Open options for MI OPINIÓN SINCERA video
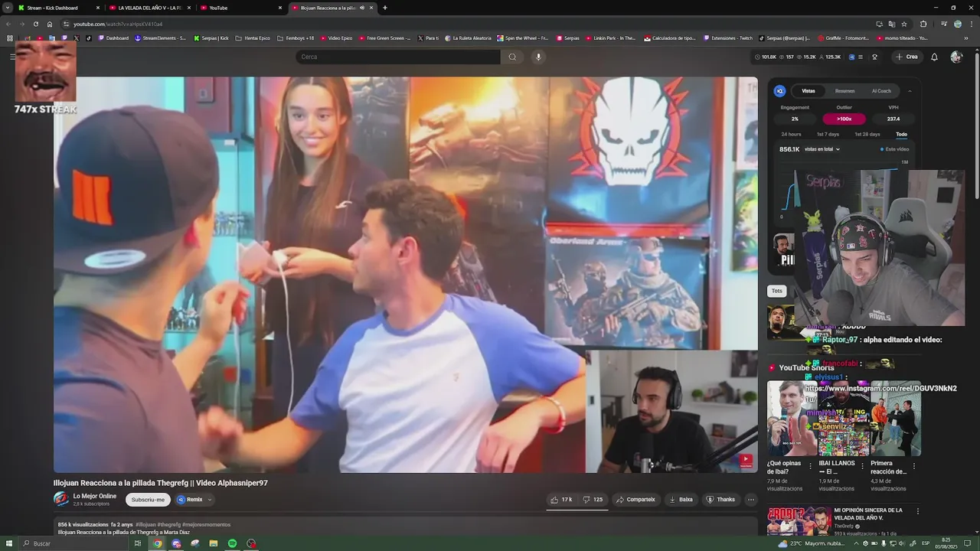This screenshot has width=980, height=551. coord(917,511)
